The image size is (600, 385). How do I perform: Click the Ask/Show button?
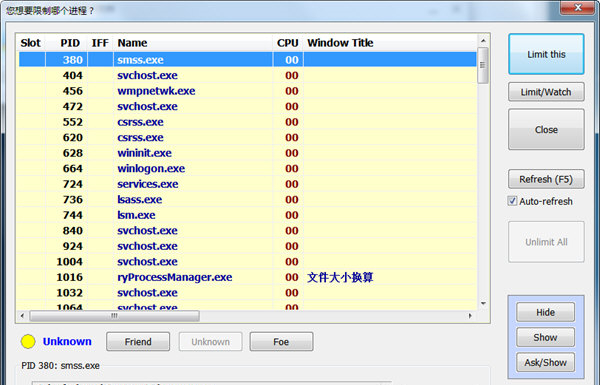point(545,362)
